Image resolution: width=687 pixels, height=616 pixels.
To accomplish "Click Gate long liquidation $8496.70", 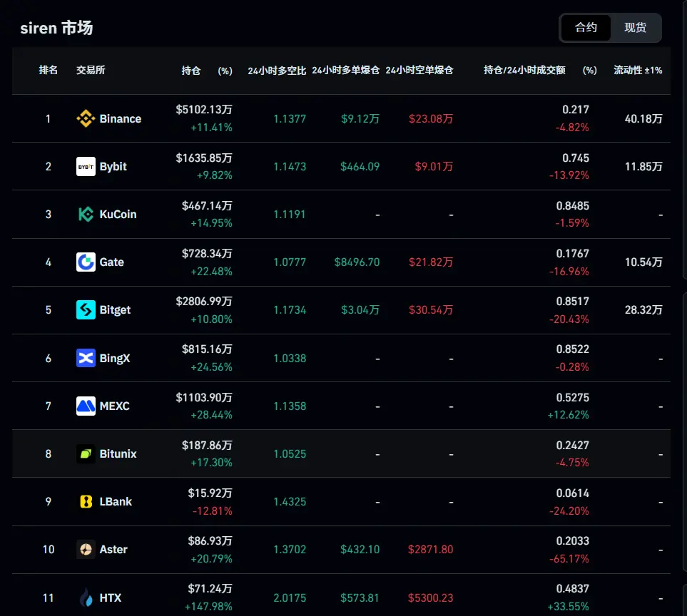I will pos(357,262).
